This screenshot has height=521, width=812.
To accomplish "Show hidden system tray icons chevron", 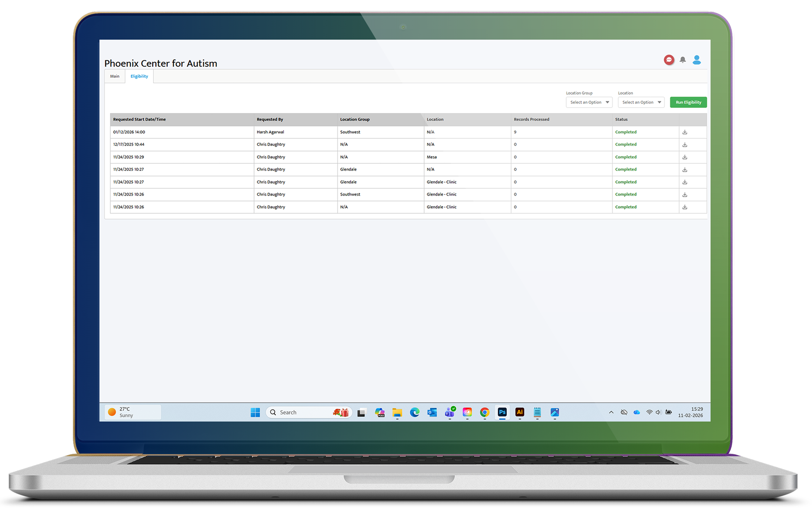I will pos(611,412).
